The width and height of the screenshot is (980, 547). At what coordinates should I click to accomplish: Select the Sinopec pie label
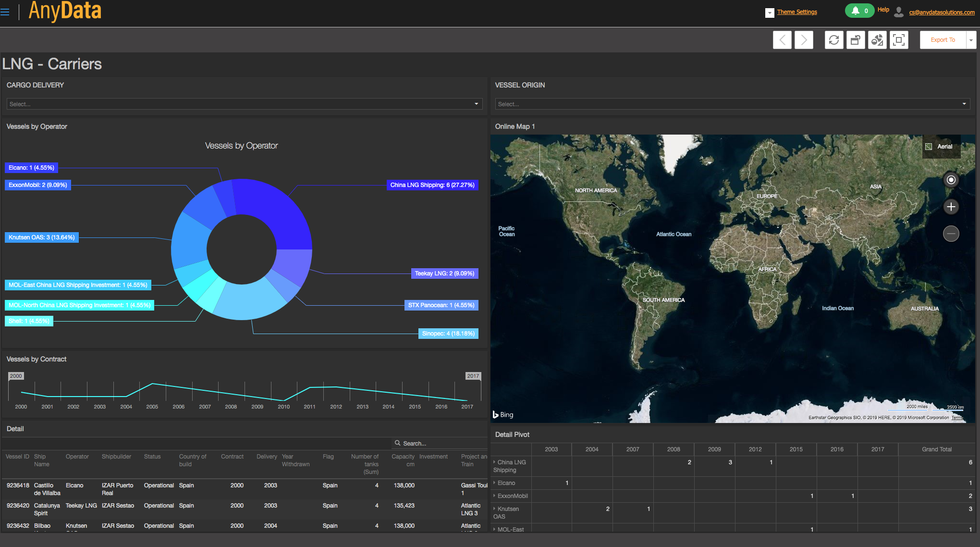[x=448, y=334]
